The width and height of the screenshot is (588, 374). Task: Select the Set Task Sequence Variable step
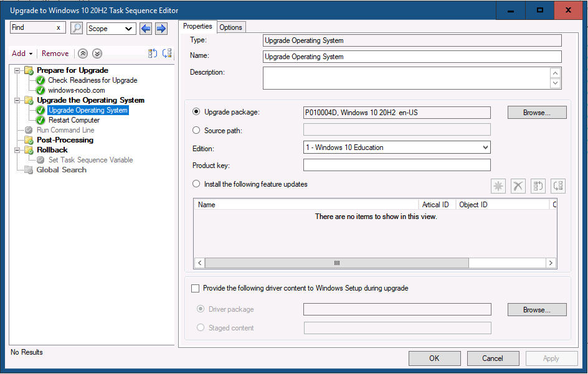pyautogui.click(x=91, y=160)
